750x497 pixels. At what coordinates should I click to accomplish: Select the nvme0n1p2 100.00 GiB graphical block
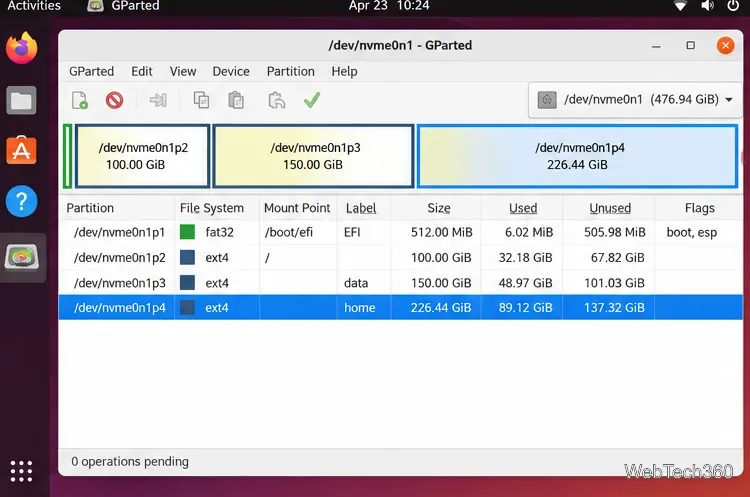tap(143, 156)
